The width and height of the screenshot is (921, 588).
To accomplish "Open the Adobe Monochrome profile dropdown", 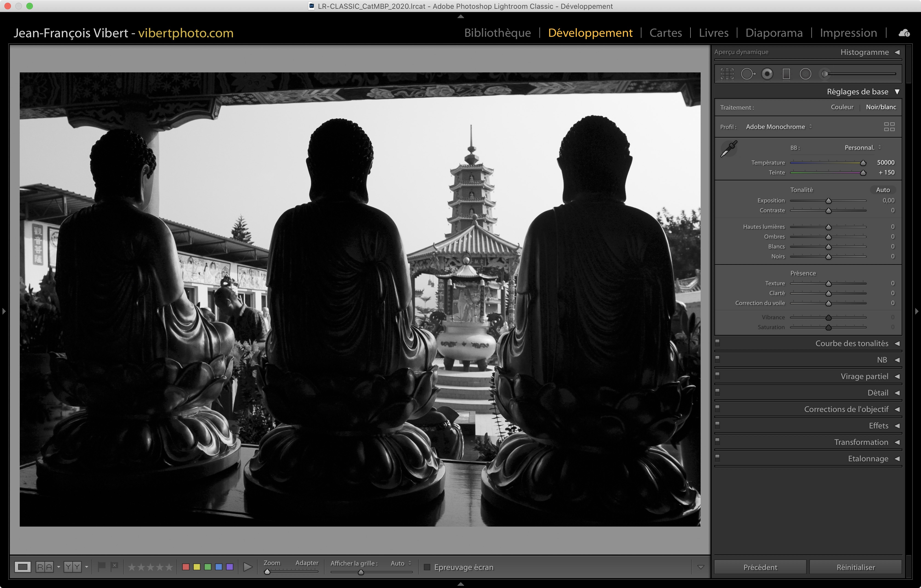I will tap(779, 127).
